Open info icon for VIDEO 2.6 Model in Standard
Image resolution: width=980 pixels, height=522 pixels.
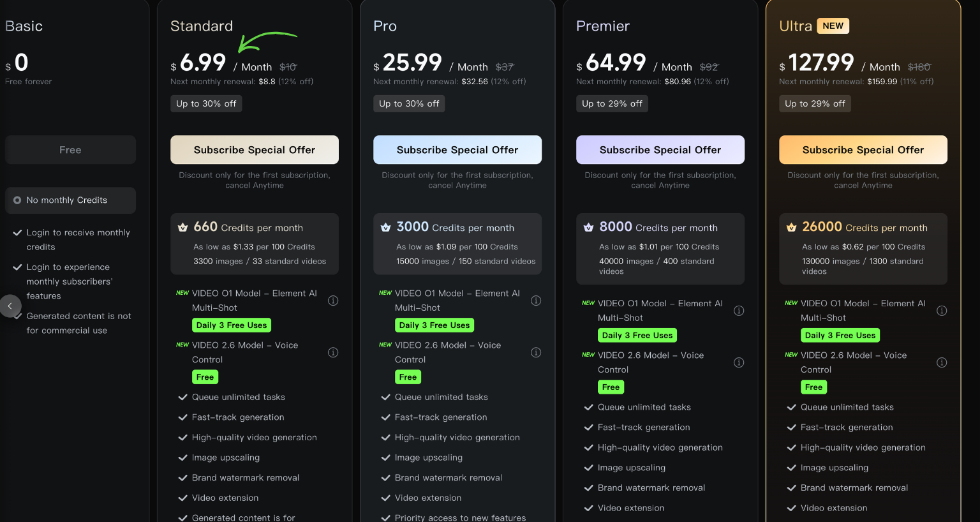(x=333, y=352)
